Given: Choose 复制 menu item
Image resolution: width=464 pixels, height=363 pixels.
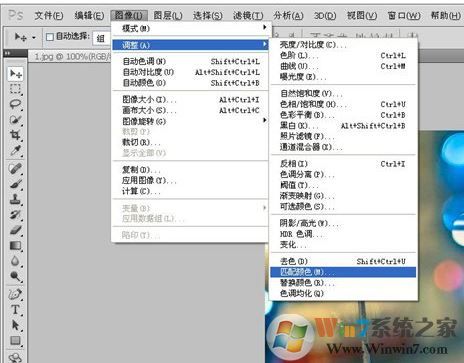Looking at the screenshot, I should (190, 170).
